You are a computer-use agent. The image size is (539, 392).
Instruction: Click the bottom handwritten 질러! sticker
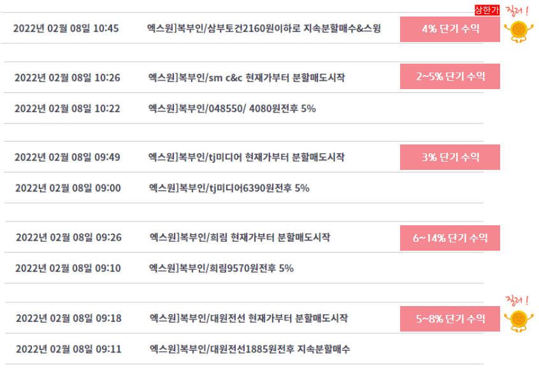pos(517,300)
